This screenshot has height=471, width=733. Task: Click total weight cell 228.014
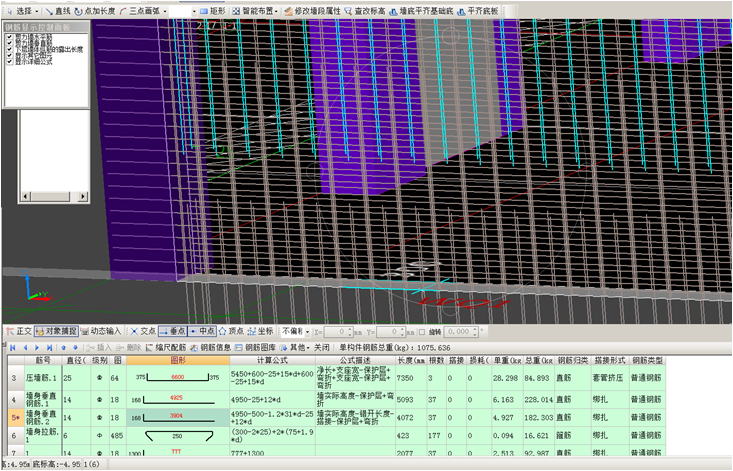(x=539, y=400)
